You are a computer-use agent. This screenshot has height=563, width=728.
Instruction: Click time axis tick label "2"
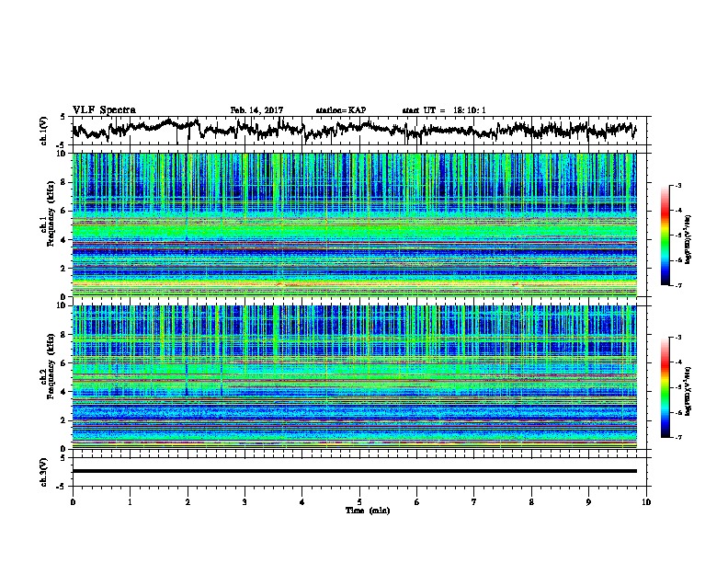188,502
